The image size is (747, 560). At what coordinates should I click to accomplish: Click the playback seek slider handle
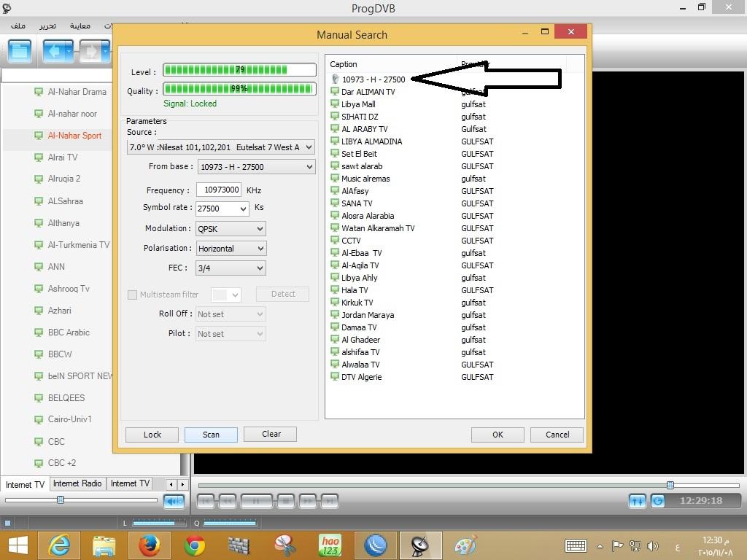tap(670, 485)
